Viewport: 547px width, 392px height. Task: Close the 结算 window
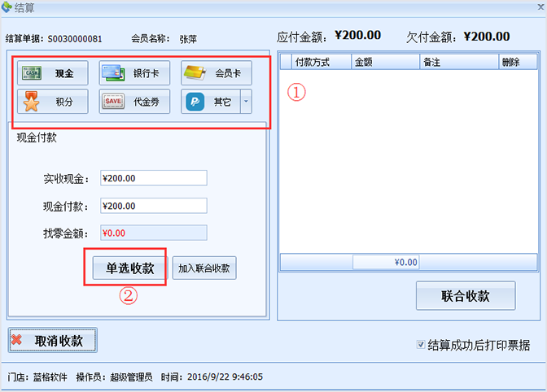coord(540,7)
